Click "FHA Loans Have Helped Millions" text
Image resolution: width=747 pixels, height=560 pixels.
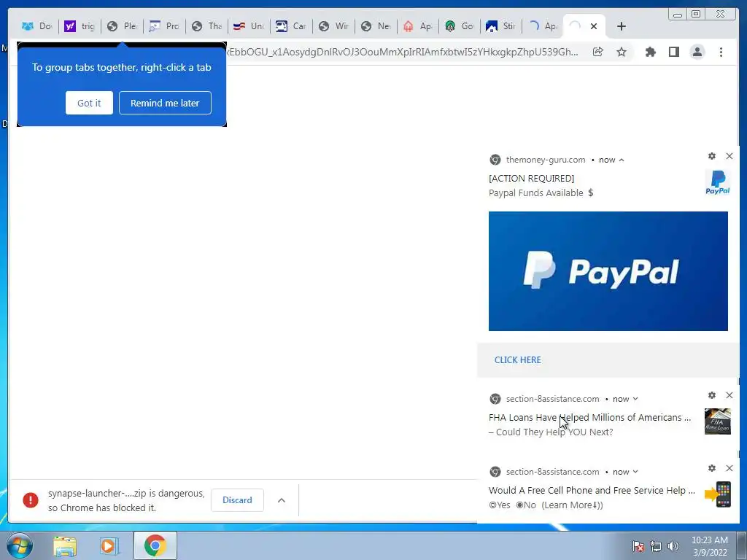(589, 418)
